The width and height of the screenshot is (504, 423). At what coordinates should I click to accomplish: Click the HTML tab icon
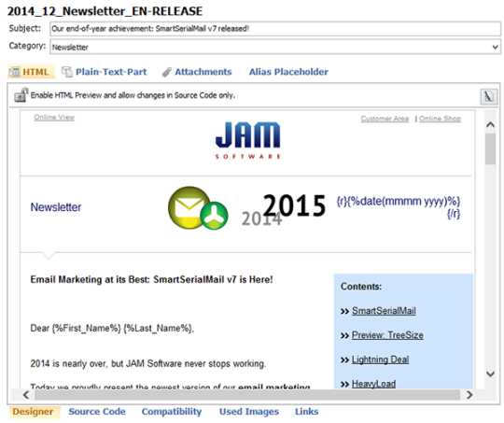click(14, 72)
